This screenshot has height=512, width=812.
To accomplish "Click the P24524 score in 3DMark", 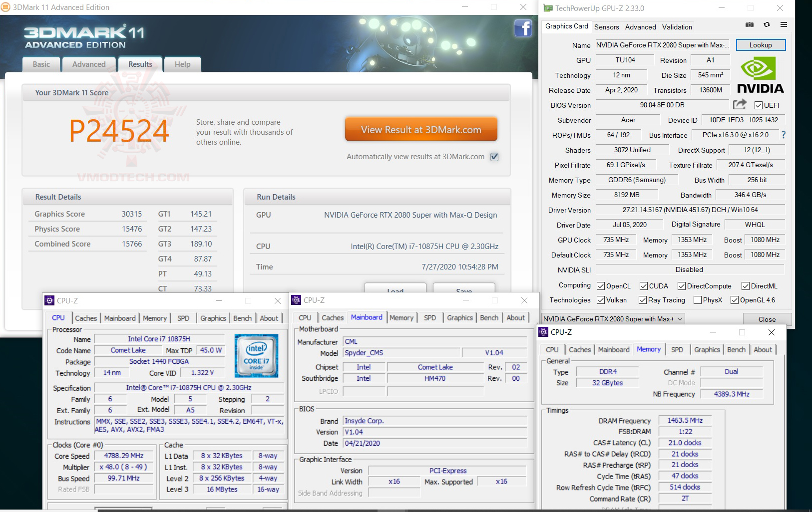I will click(119, 131).
